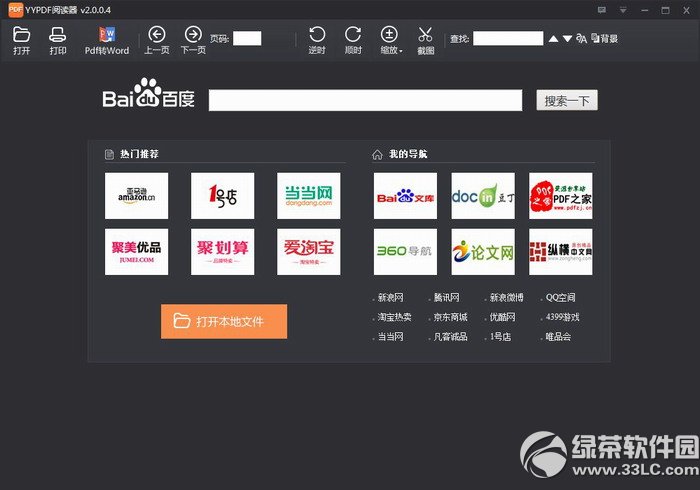Open the 当当网 text link below tiles
This screenshot has width=700, height=490.
click(x=391, y=337)
